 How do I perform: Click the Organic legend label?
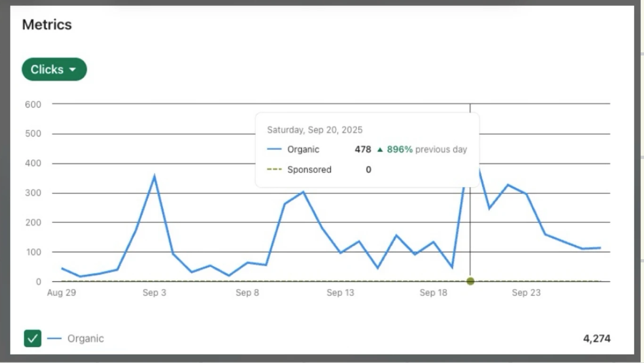pos(85,338)
